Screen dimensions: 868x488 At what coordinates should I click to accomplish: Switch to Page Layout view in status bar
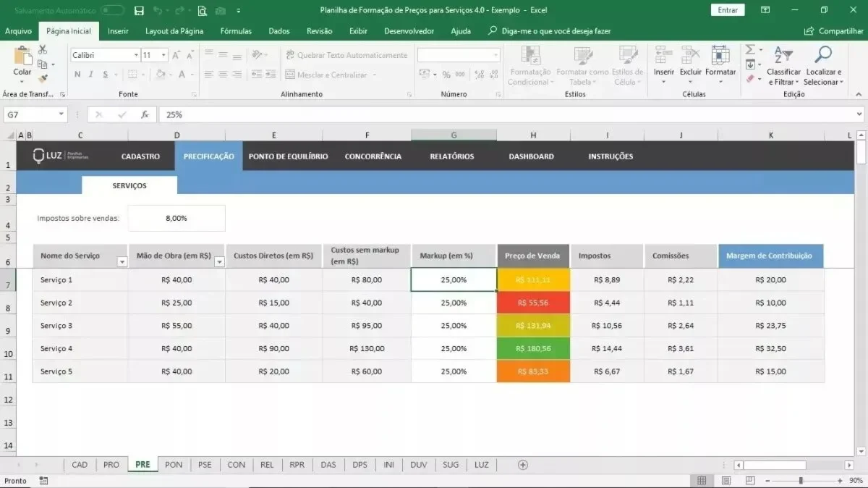(x=725, y=481)
